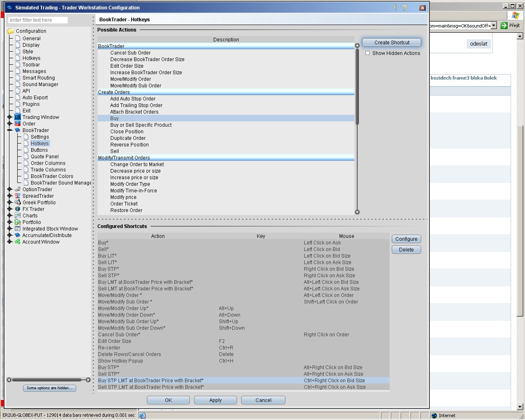The width and height of the screenshot is (525, 420).
Task: Open the browser address dropdown
Action: tap(493, 25)
